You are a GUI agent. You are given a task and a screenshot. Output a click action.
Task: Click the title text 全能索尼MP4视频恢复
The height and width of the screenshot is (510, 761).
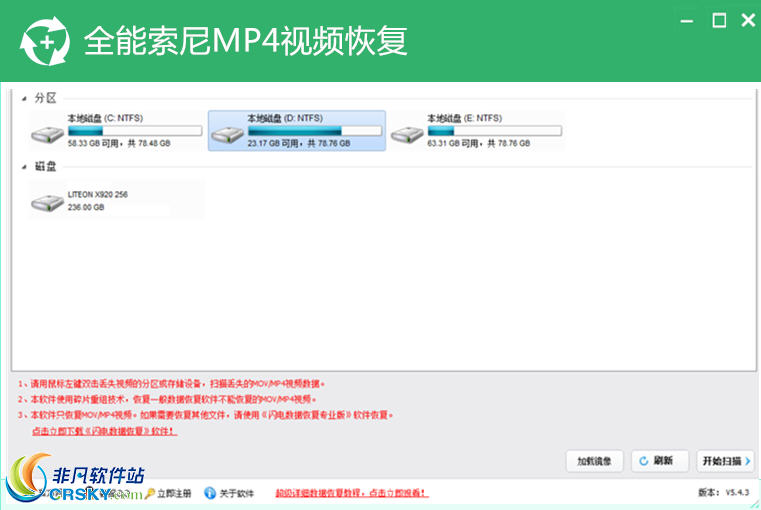[x=246, y=41]
